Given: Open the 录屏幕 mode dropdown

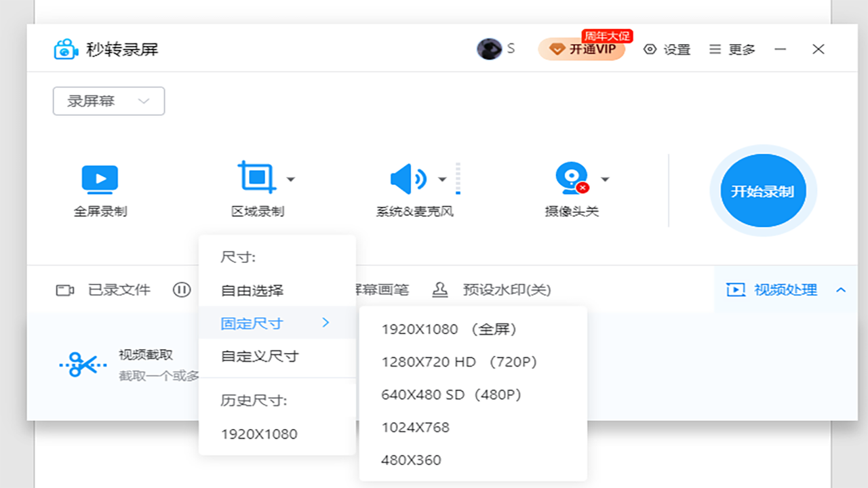Looking at the screenshot, I should [108, 100].
